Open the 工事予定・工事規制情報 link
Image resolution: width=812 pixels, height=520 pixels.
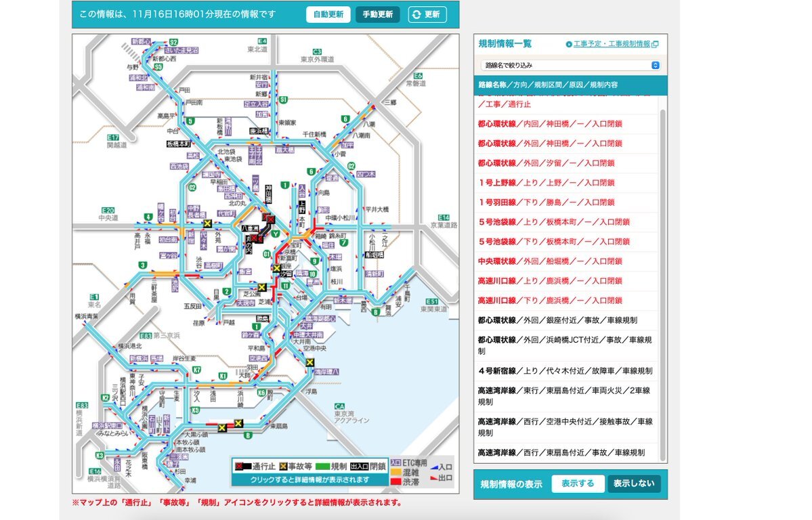click(612, 44)
